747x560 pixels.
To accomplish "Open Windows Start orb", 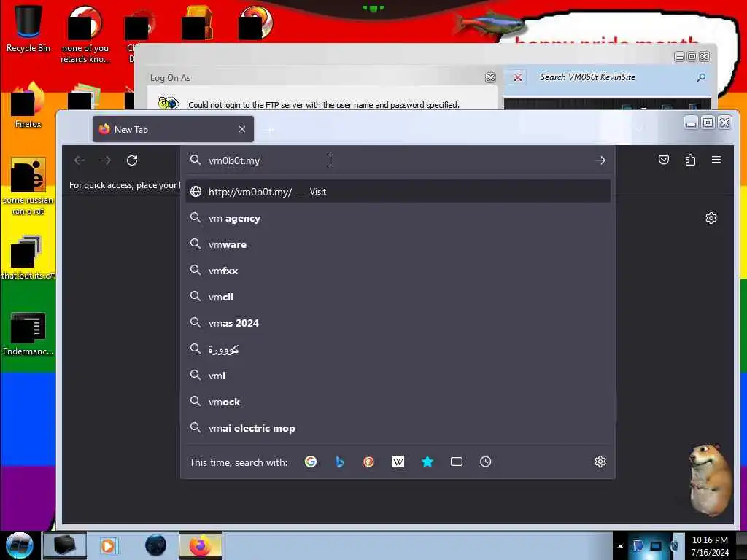I will point(19,545).
